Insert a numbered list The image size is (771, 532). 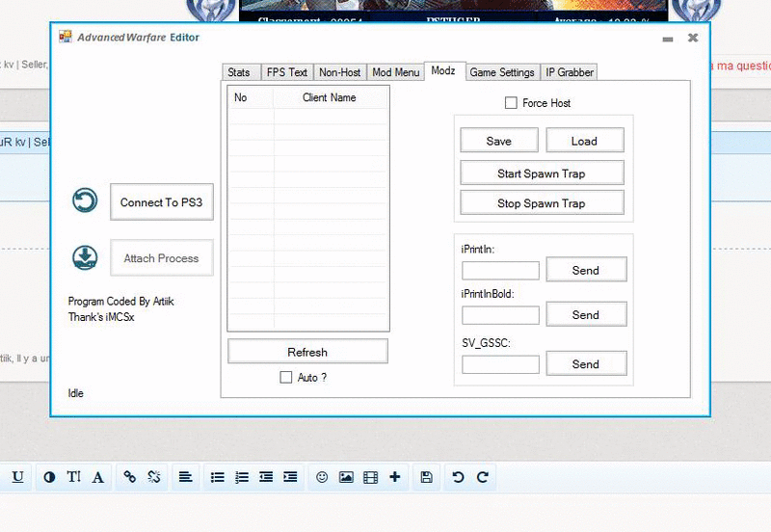[242, 477]
